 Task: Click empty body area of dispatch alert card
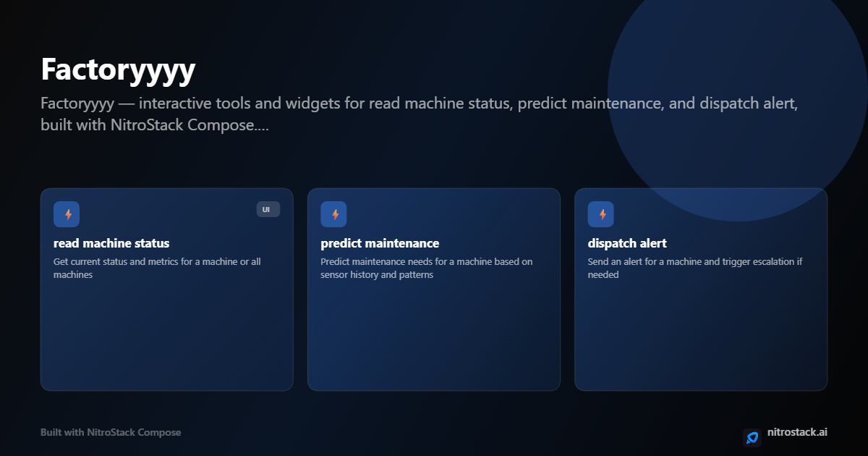tap(700, 333)
